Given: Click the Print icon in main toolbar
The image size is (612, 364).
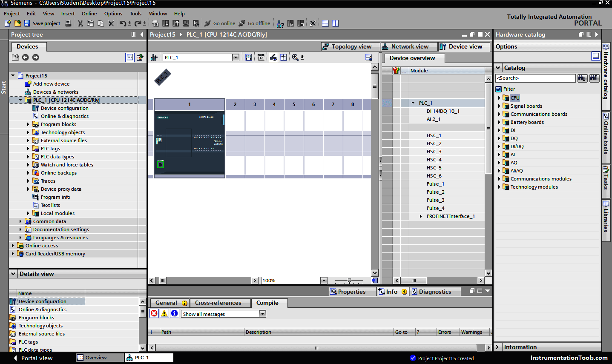Looking at the screenshot, I should [x=68, y=23].
